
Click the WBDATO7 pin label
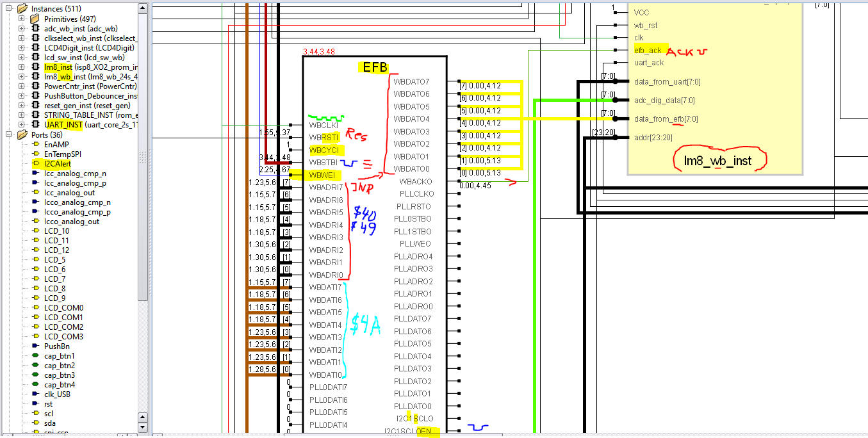pyautogui.click(x=411, y=81)
